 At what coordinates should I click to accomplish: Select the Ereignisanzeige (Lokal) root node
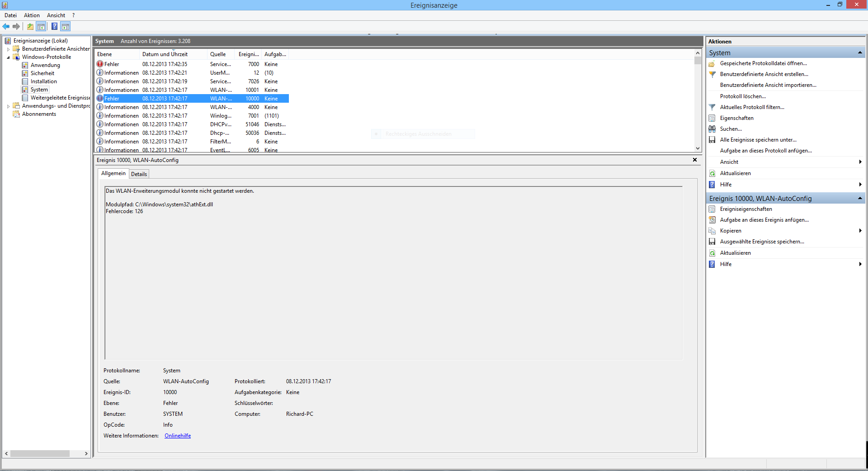click(40, 41)
